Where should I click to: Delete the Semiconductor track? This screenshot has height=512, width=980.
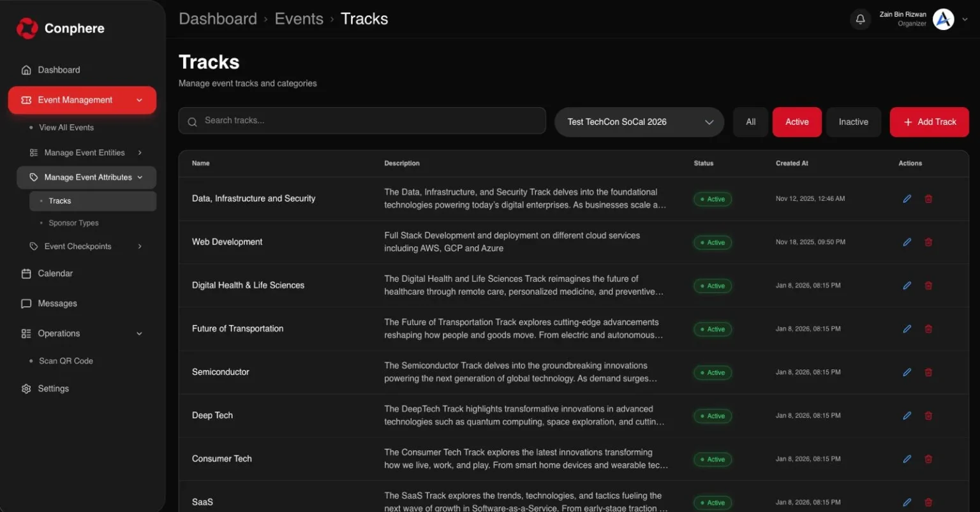point(928,372)
